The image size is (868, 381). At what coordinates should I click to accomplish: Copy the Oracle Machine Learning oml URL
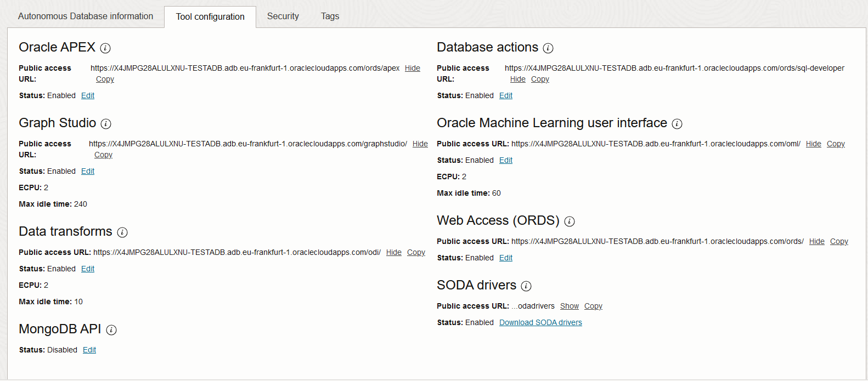(836, 144)
